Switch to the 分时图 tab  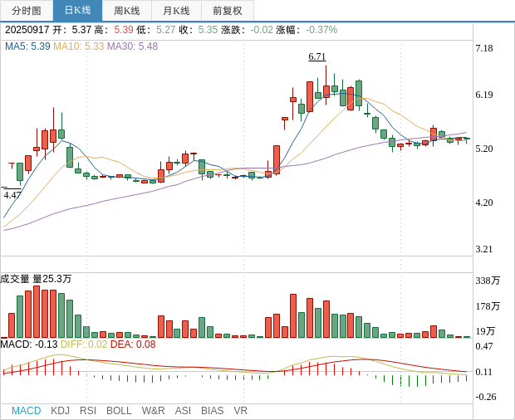point(27,11)
